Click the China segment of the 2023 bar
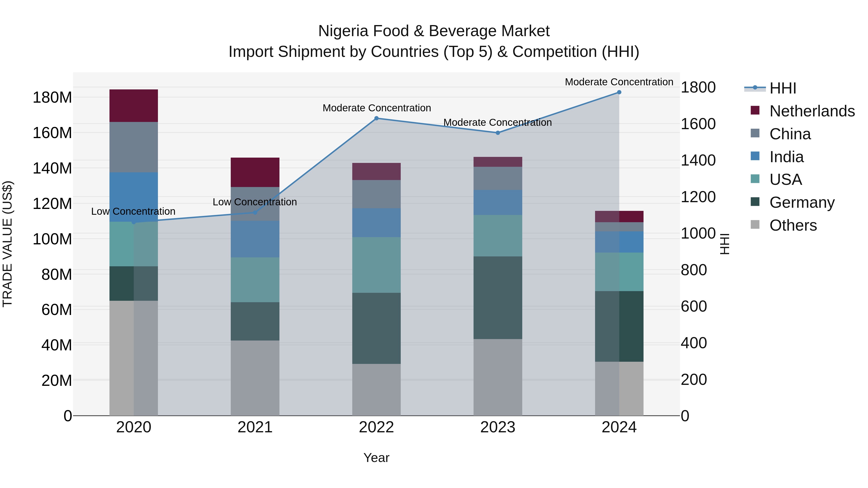The width and height of the screenshot is (868, 488). [x=498, y=178]
